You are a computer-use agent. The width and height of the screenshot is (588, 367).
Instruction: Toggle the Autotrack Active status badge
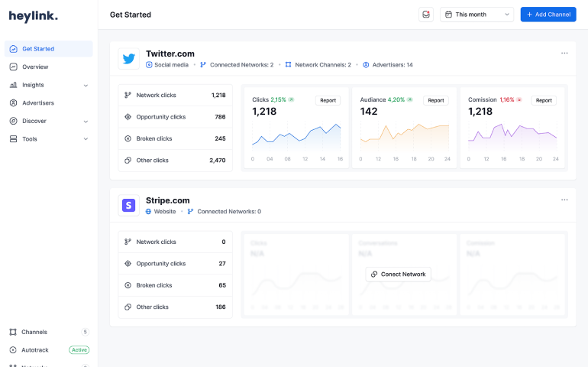pos(79,350)
